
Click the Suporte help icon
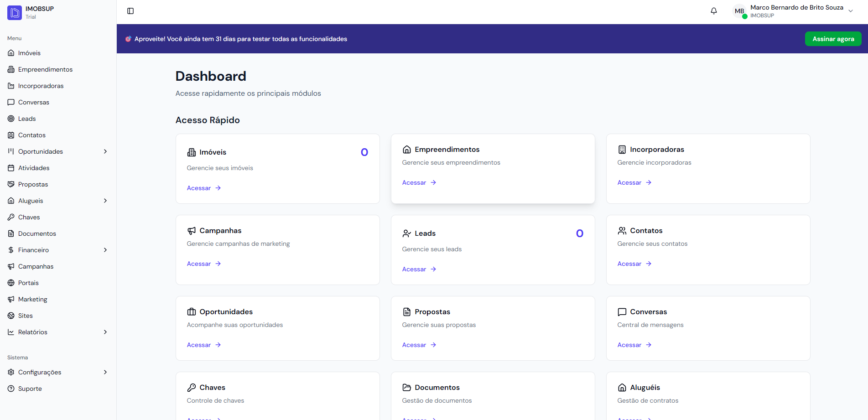click(x=11, y=389)
